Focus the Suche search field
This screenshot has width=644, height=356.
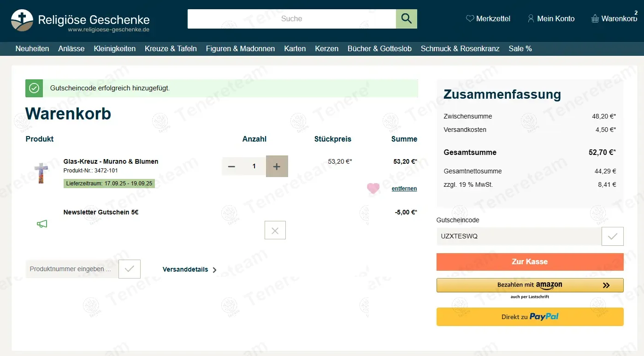(292, 19)
